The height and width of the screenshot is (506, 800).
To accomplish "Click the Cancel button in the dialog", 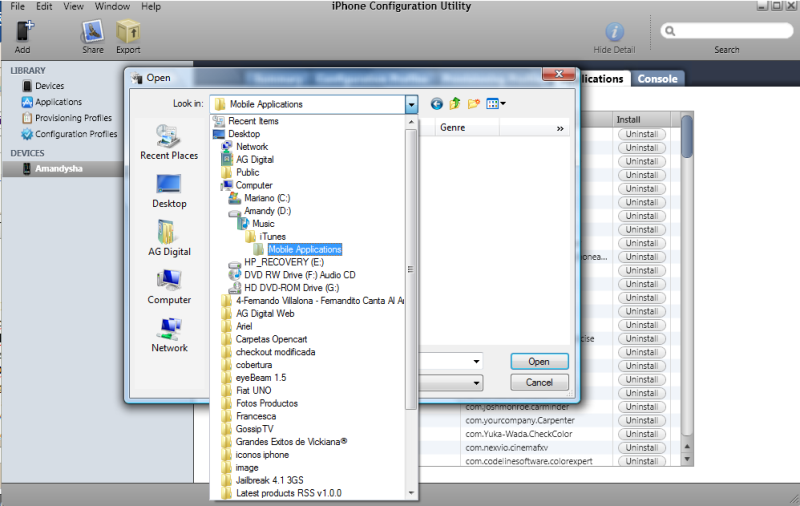I will pos(539,383).
